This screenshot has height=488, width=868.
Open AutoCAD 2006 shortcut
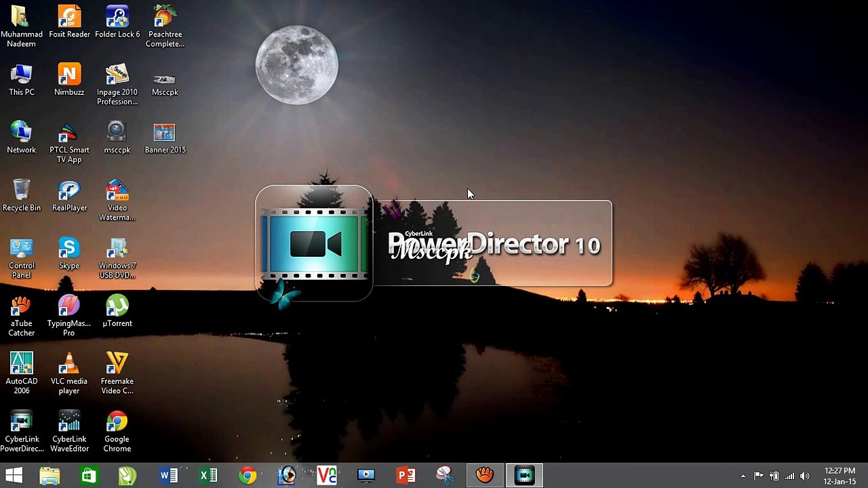pyautogui.click(x=21, y=373)
